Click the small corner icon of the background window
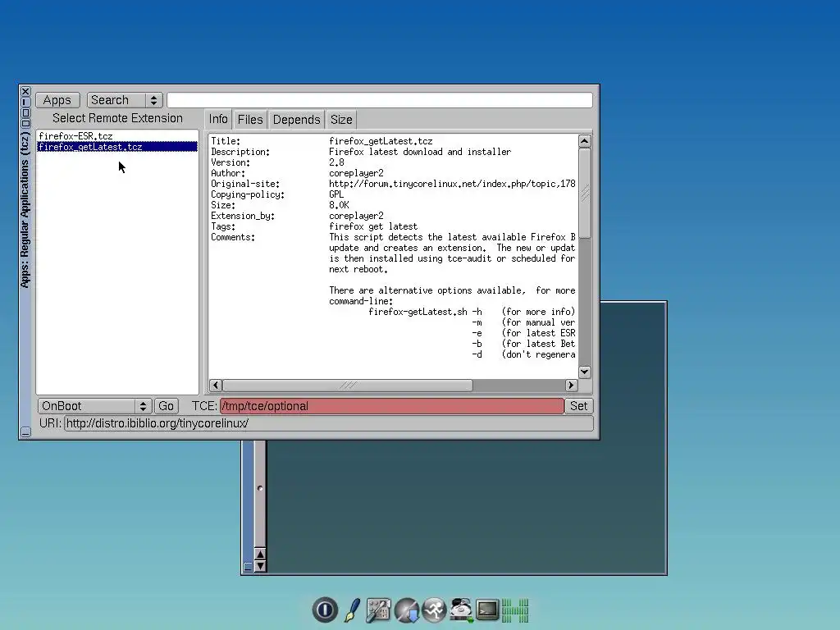This screenshot has width=840, height=630. click(248, 567)
